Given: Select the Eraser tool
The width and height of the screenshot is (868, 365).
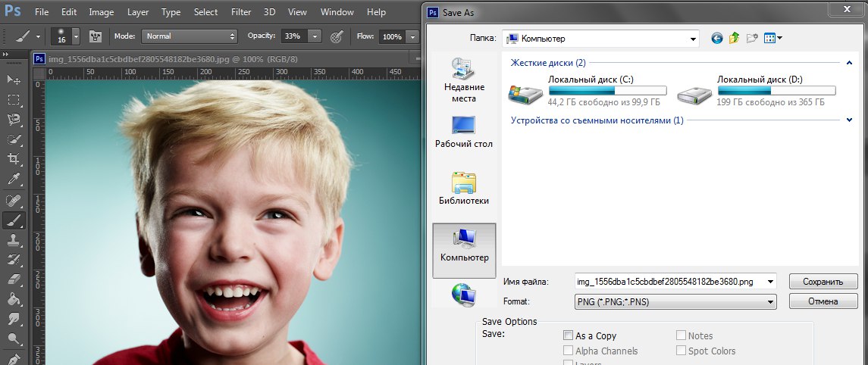Looking at the screenshot, I should coord(14,279).
